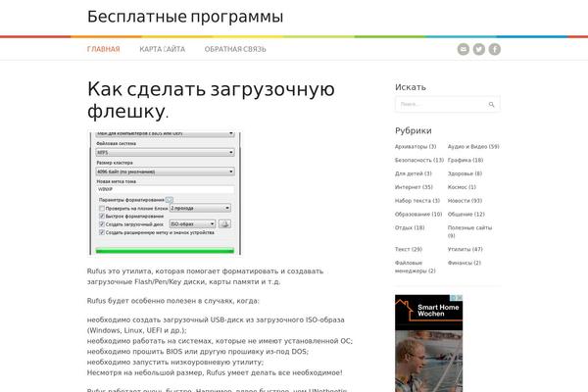
Task: Click the email icon in header
Action: (464, 49)
